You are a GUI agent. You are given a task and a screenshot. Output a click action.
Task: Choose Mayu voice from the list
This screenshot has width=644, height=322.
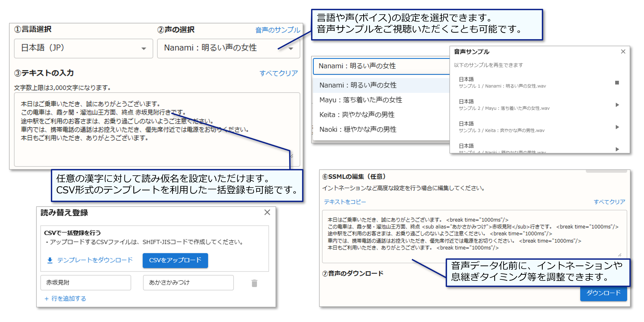point(360,100)
